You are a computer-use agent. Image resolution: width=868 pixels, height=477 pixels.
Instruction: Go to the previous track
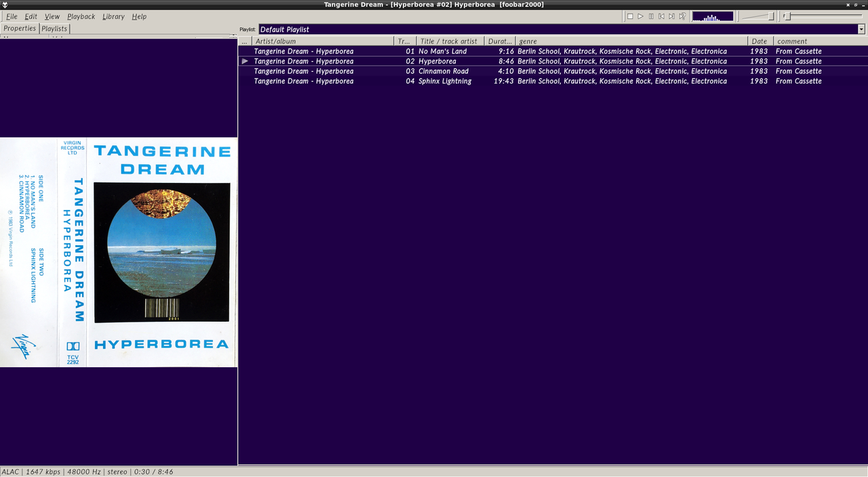pos(661,16)
